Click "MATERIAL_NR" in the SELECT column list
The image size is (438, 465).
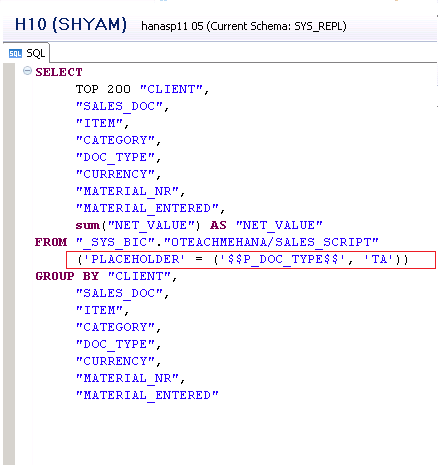click(x=127, y=191)
